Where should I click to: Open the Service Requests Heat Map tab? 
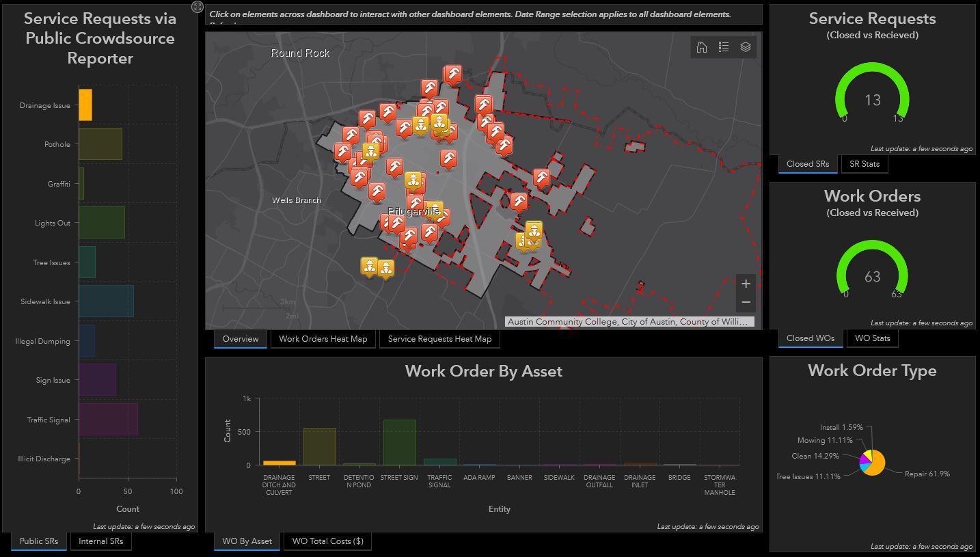[439, 339]
